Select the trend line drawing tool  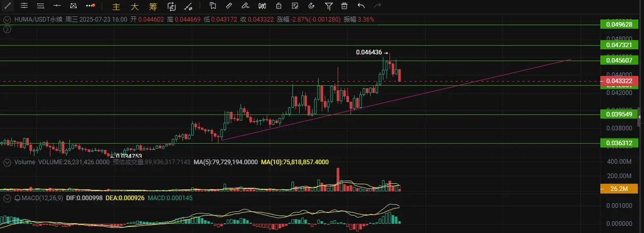(8, 6)
